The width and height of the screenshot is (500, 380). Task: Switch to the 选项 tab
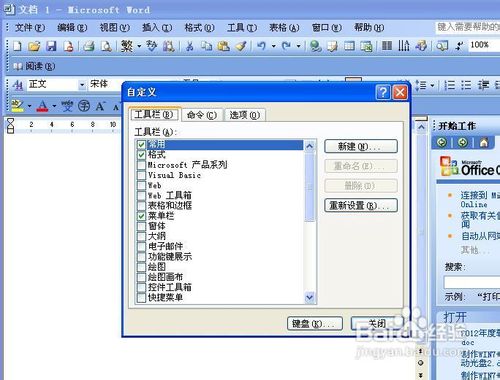[245, 115]
